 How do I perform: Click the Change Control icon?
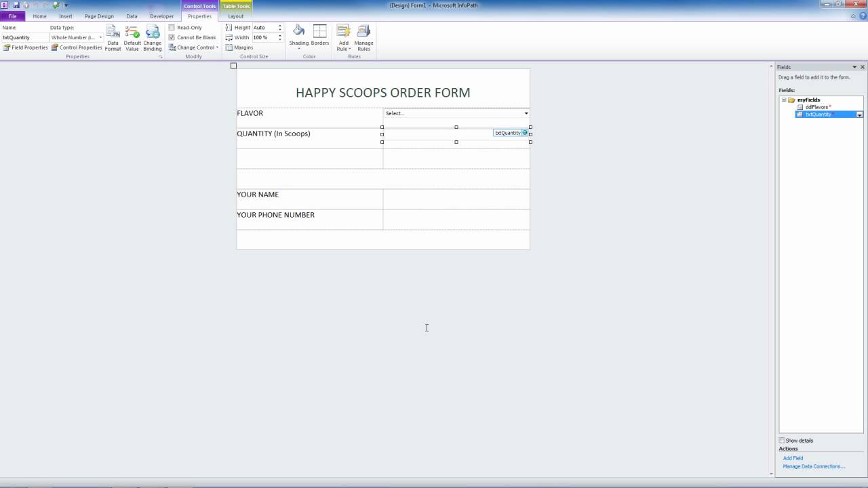[x=172, y=47]
